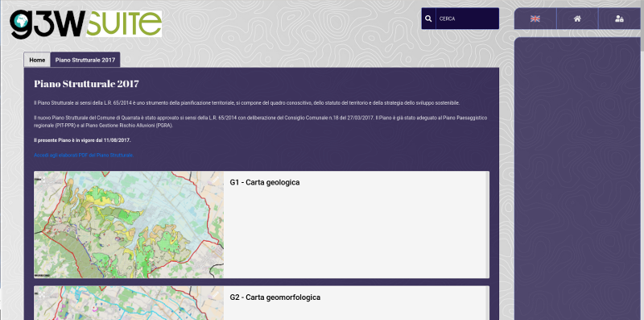This screenshot has height=320, width=644.
Task: Go to home via the house icon
Action: [x=577, y=19]
